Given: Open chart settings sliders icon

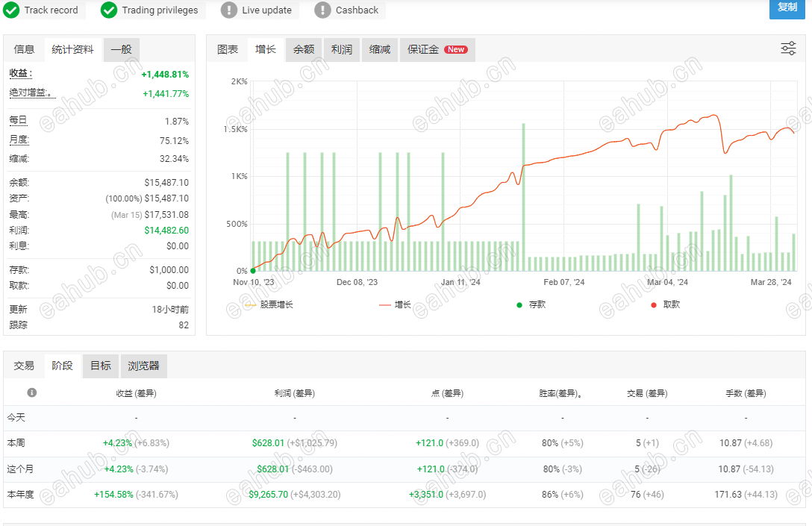Looking at the screenshot, I should (x=788, y=48).
